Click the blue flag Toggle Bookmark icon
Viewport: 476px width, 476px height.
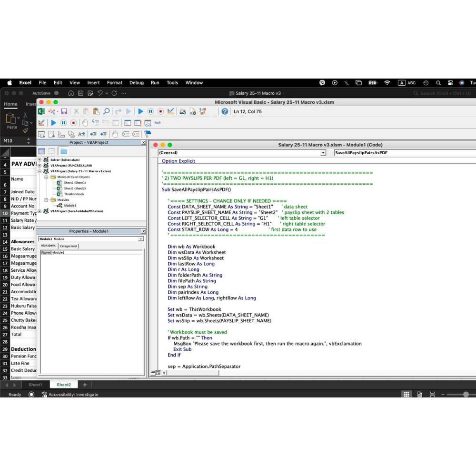pyautogui.click(x=148, y=134)
